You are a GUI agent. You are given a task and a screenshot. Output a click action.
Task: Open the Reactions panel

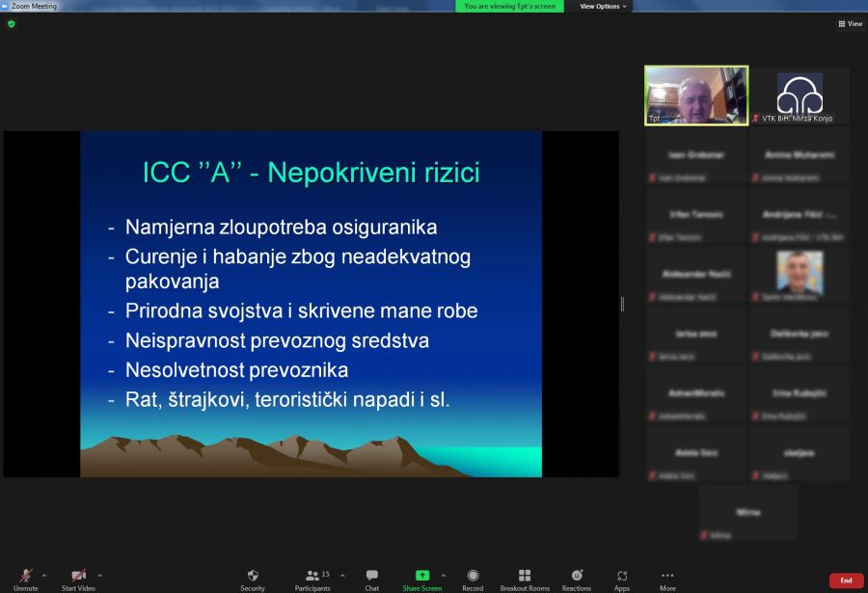[x=576, y=576]
